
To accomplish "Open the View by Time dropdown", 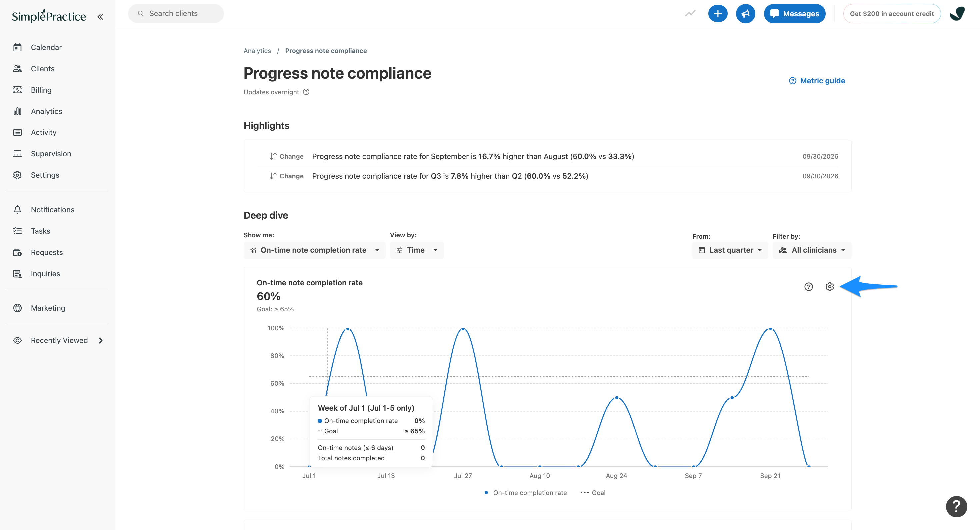I will click(x=417, y=250).
